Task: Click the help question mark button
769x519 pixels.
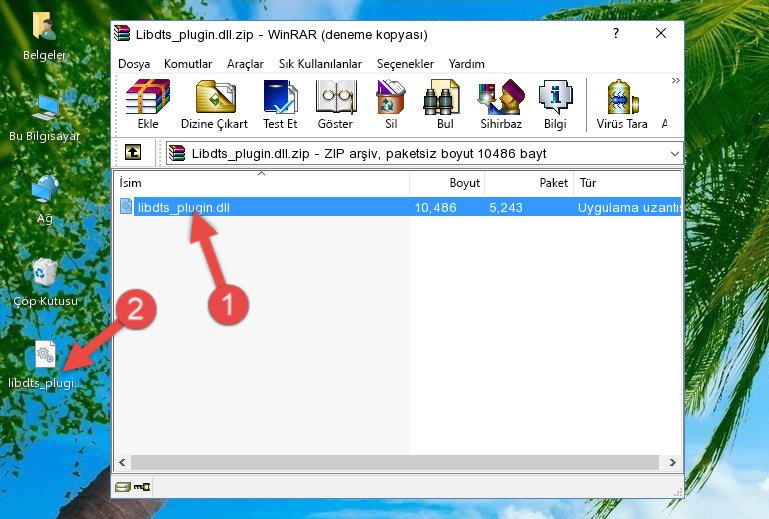Action: click(x=616, y=33)
